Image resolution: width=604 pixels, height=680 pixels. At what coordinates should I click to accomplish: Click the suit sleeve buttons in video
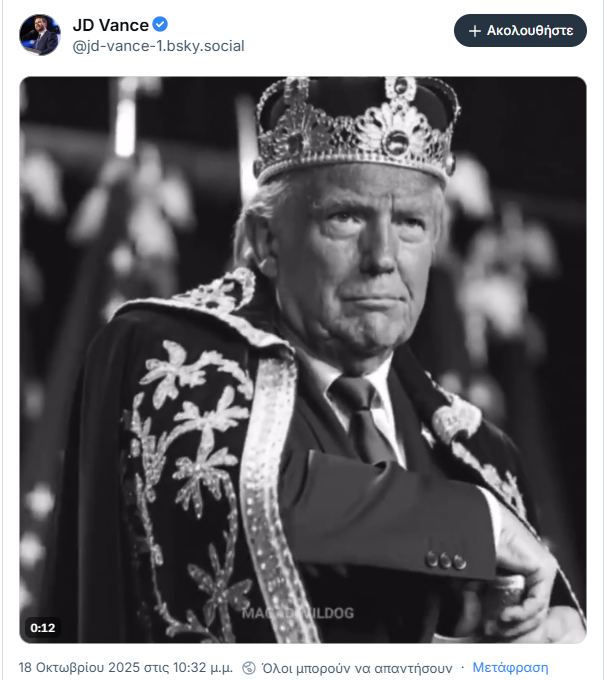pyautogui.click(x=444, y=558)
